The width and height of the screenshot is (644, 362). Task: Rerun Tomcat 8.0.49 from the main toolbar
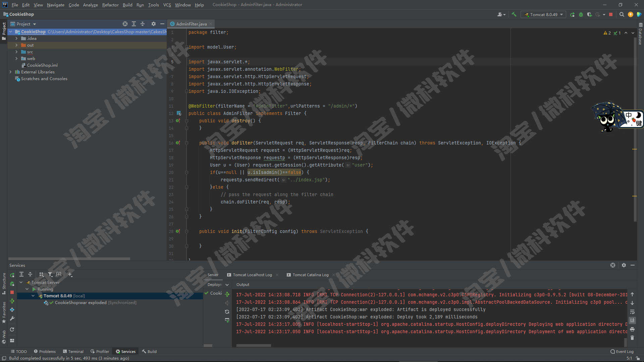pos(572,14)
